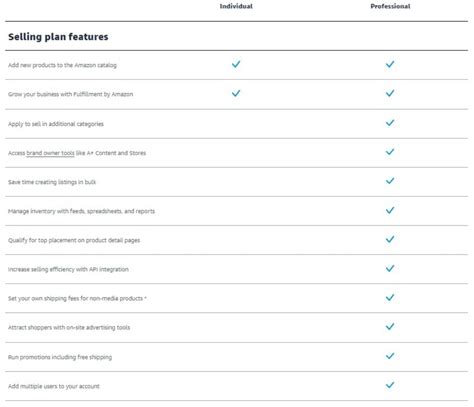The height and width of the screenshot is (407, 474).
Task: Select 'Attract shoppers with on-site advertising tools'
Action: (69, 328)
